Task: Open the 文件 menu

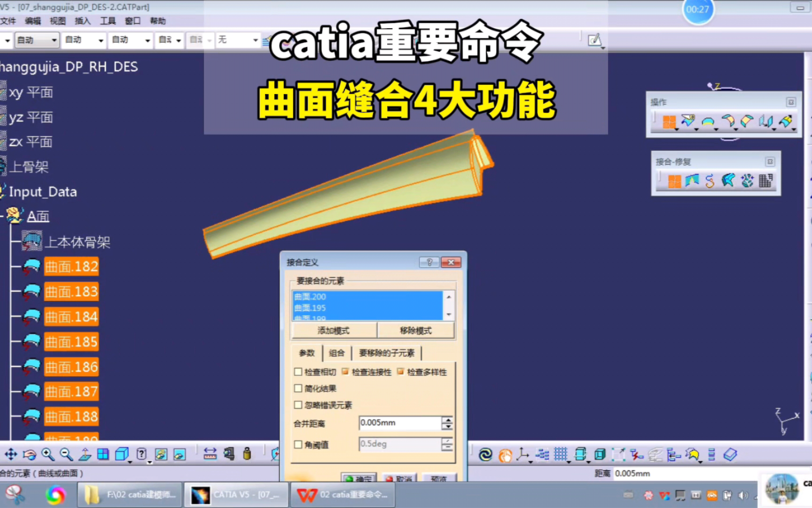Action: pyautogui.click(x=8, y=21)
